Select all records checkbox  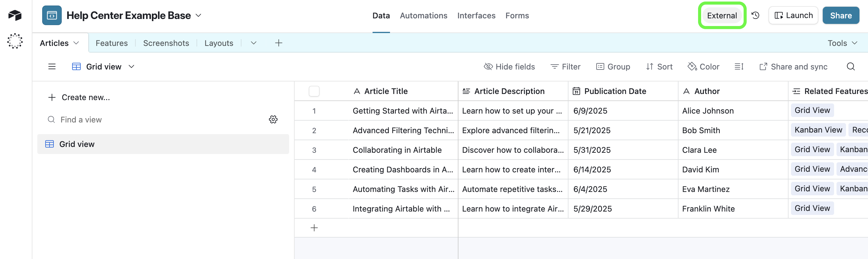coord(314,91)
